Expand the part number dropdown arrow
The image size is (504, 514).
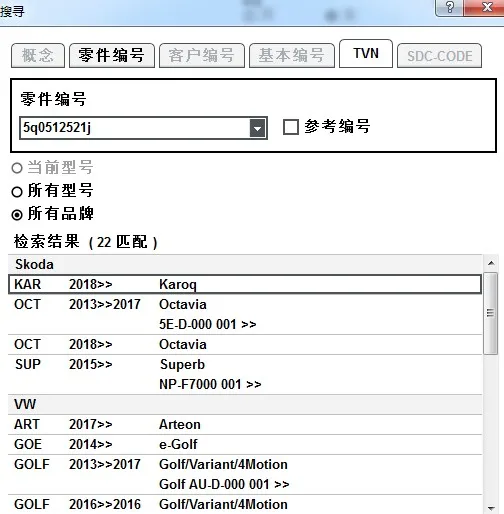pos(258,128)
